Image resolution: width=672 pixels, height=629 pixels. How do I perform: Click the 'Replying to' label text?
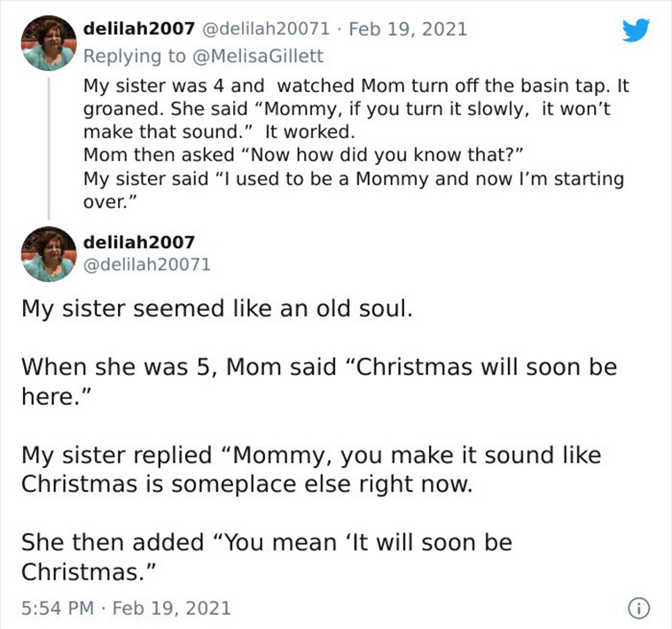pyautogui.click(x=135, y=56)
